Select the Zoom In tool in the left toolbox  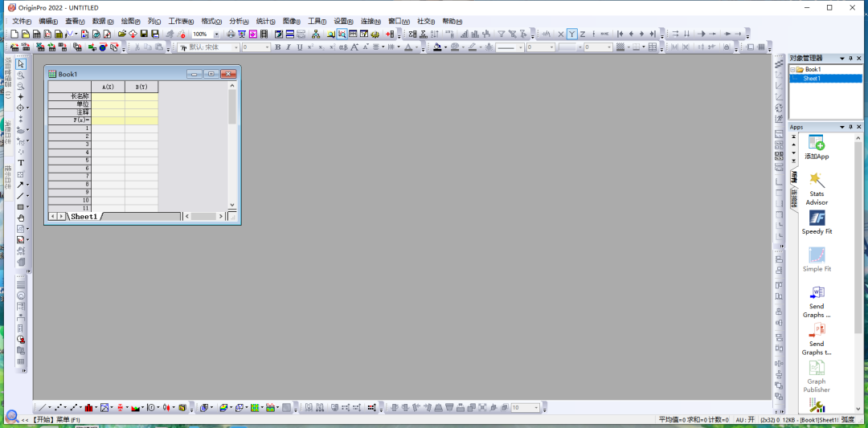coord(21,75)
